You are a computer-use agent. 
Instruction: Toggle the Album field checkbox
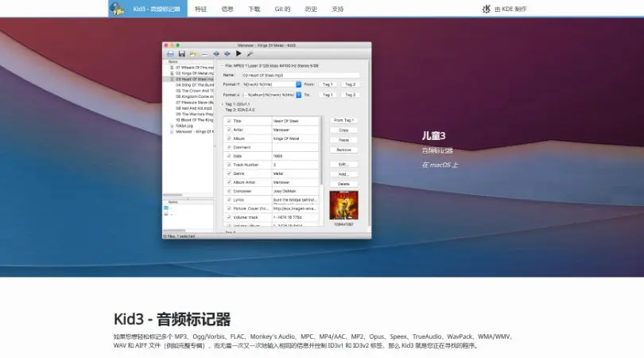tap(229, 138)
